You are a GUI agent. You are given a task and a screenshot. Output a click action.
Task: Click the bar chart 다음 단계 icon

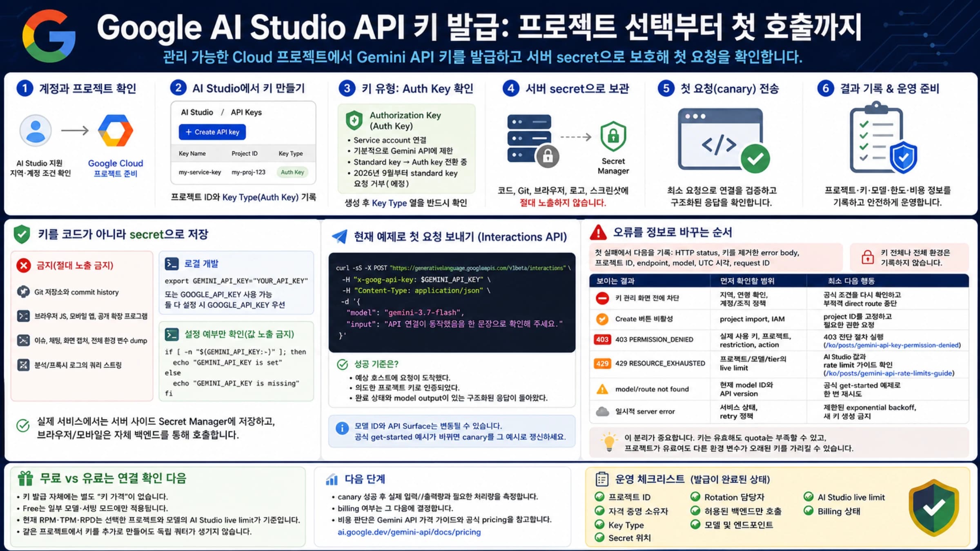tap(332, 479)
